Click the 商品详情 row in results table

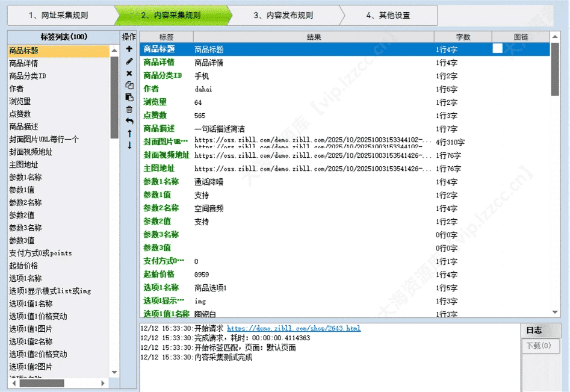(345, 63)
